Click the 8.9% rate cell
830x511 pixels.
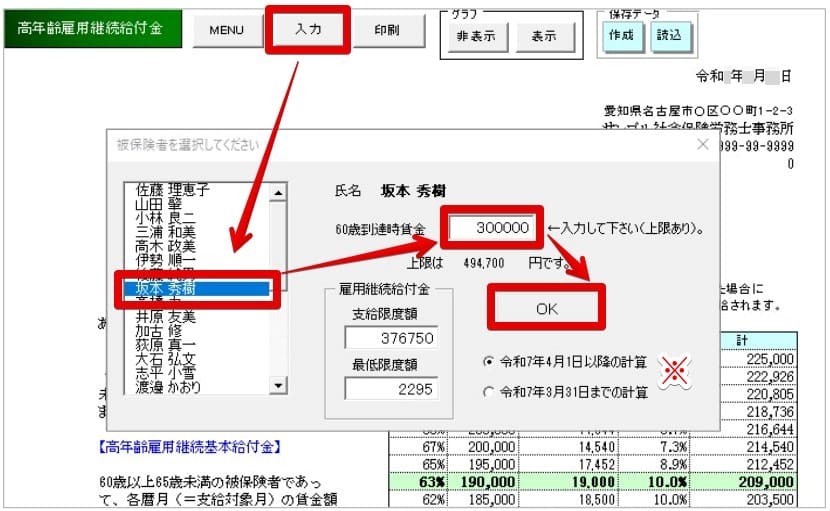click(655, 464)
